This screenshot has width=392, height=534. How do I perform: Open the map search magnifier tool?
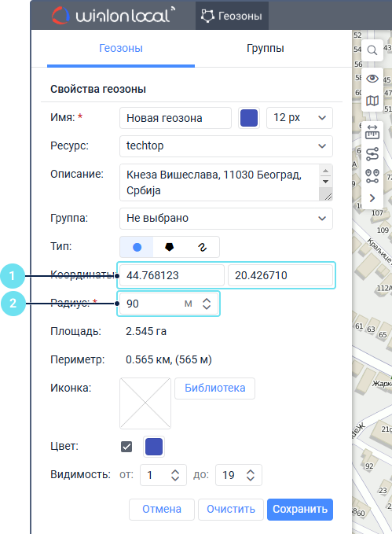372,50
